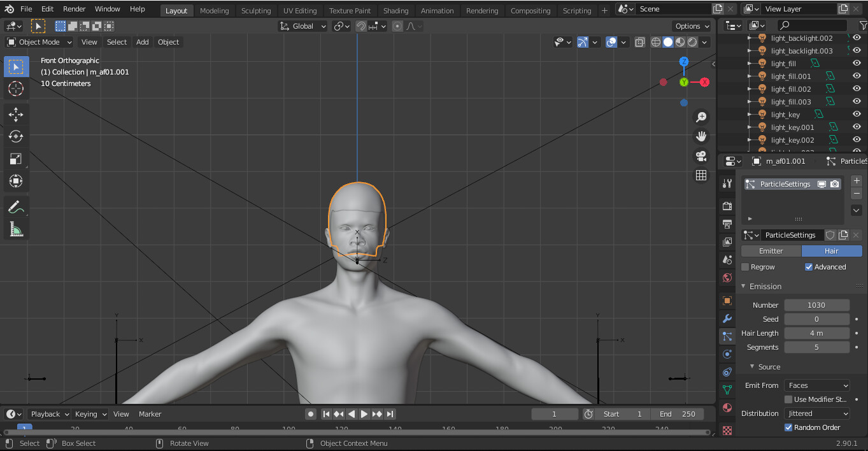Activate the Transform tool
Viewport: 868px width, 451px height.
[16, 181]
